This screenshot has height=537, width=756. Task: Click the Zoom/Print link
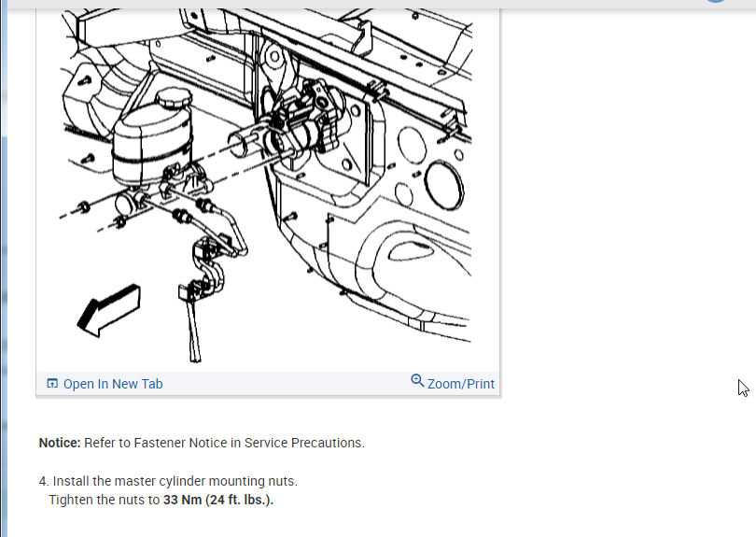coord(460,384)
